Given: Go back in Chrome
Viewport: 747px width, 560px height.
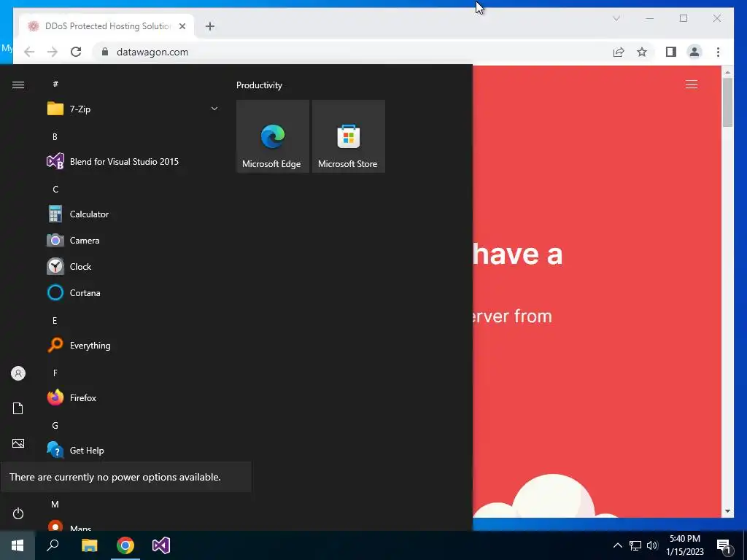Looking at the screenshot, I should (29, 52).
